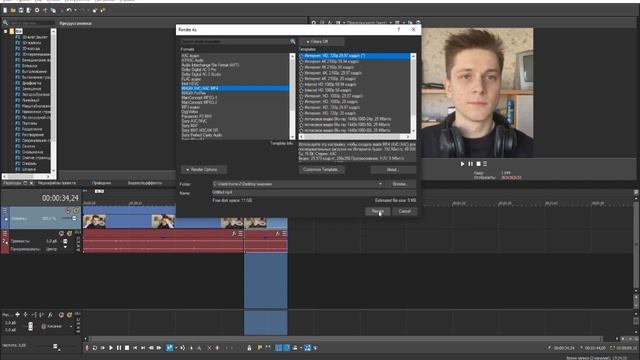Click the Help question mark in Render As
This screenshot has height=360, width=640.
point(399,29)
